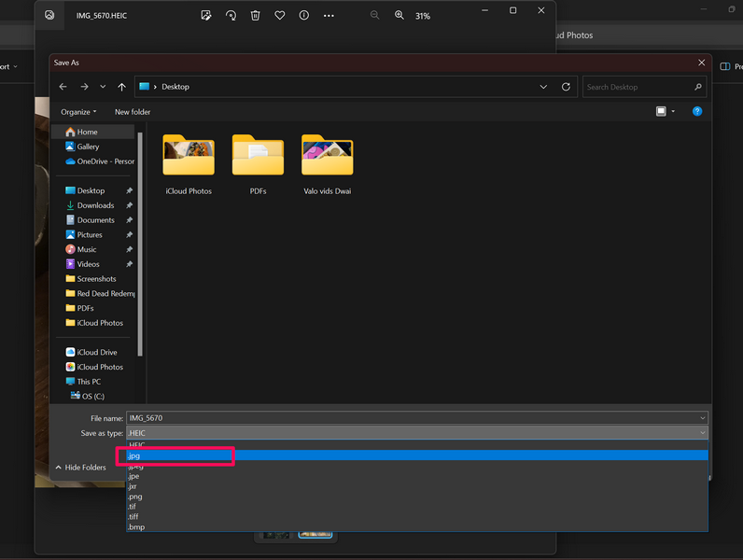Viewport: 743px width, 560px height.
Task: Click the Delete trash icon in Photos
Action: (x=255, y=16)
